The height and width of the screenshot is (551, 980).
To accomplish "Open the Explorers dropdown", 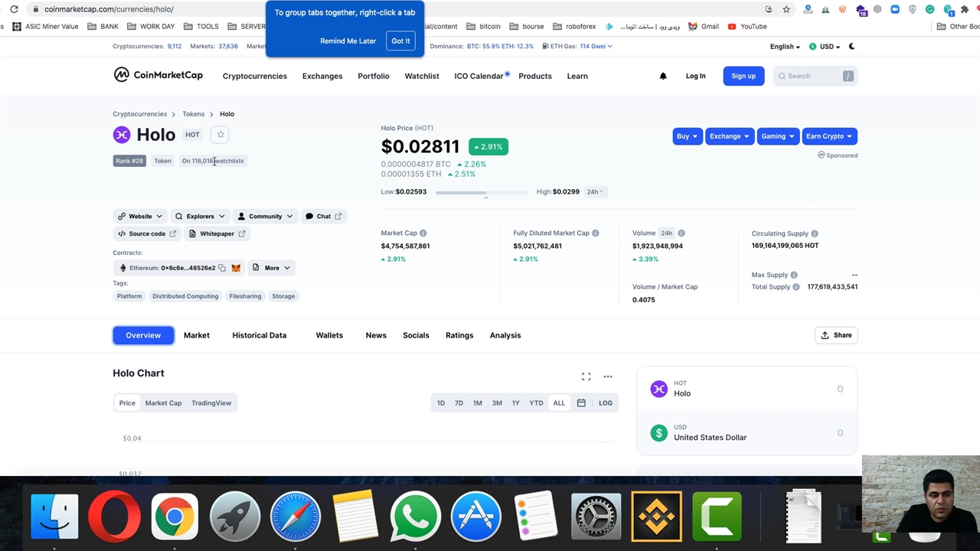I will click(x=200, y=217).
